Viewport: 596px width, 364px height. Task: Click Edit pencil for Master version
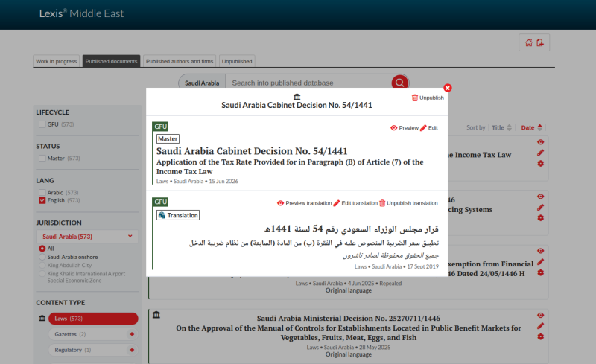tap(423, 128)
